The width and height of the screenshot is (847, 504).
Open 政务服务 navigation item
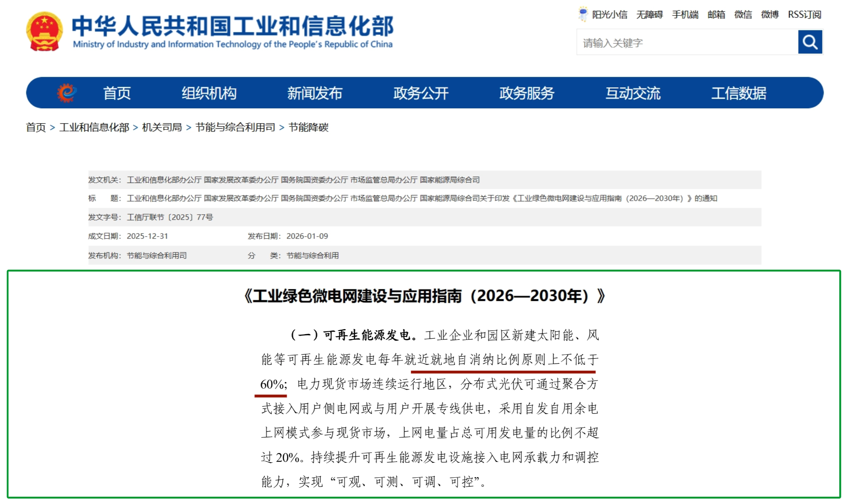526,93
